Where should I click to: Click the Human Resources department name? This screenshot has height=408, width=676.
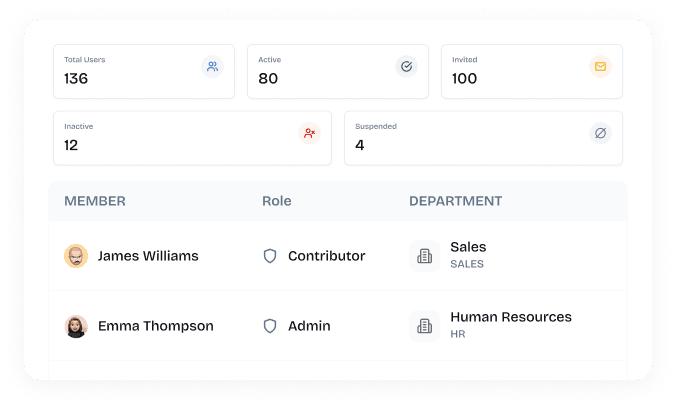(x=511, y=317)
